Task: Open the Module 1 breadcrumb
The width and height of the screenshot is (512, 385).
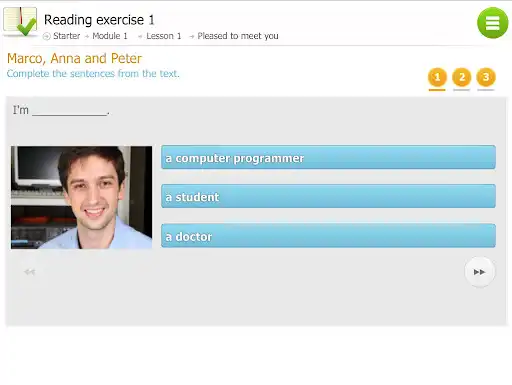Action: [x=110, y=36]
